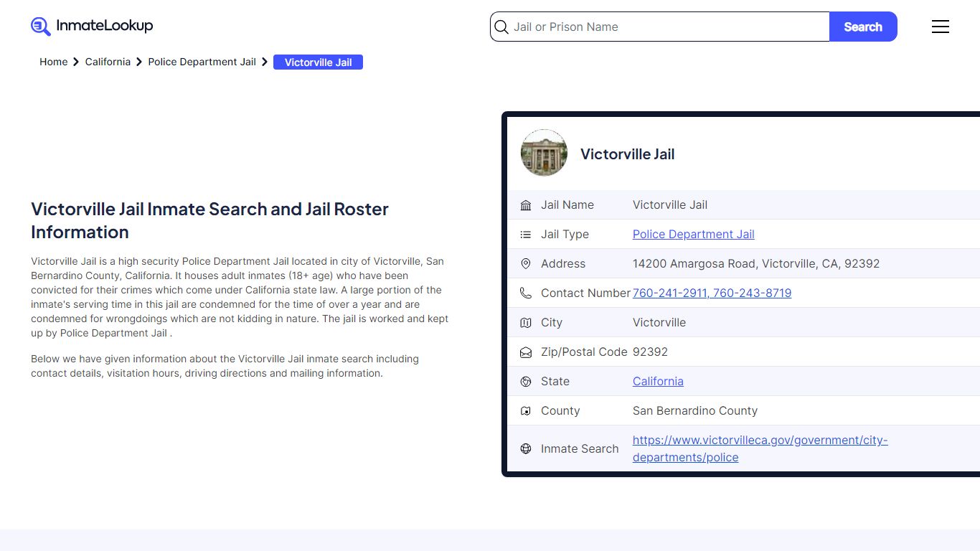Click the Jail Name value Victorville Jail
This screenshot has height=551, width=980.
670,204
